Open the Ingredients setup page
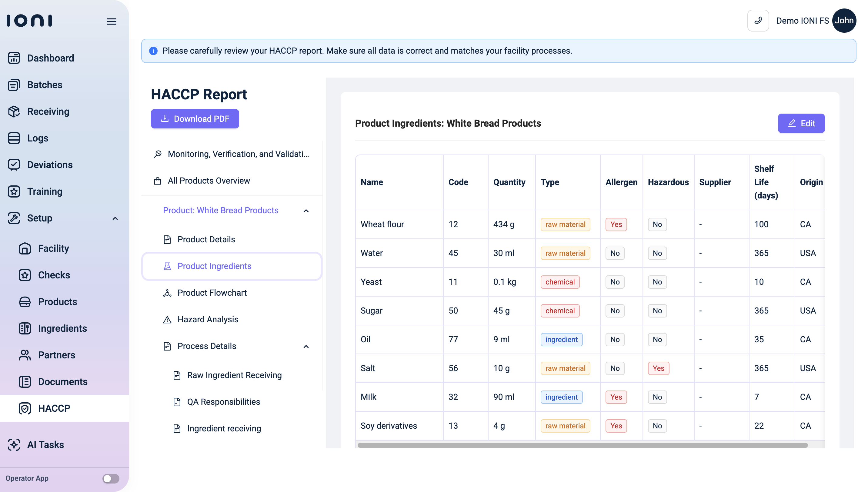This screenshot has width=868, height=492. 62,328
